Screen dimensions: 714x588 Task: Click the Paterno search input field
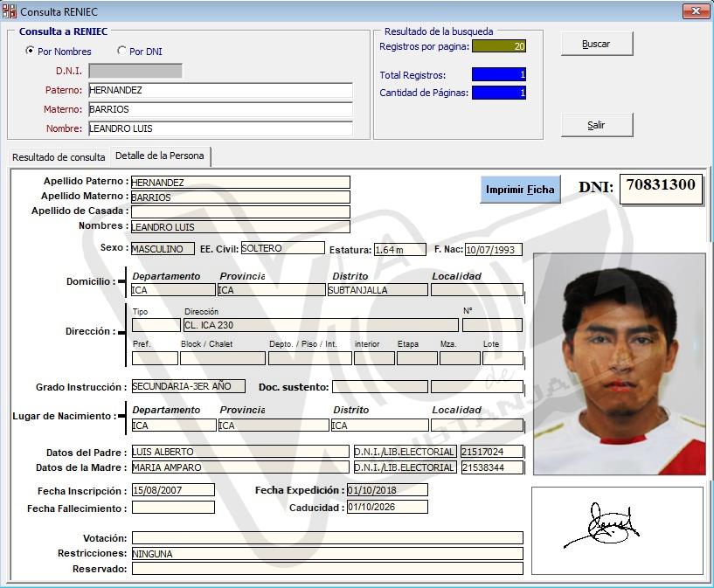click(x=220, y=90)
